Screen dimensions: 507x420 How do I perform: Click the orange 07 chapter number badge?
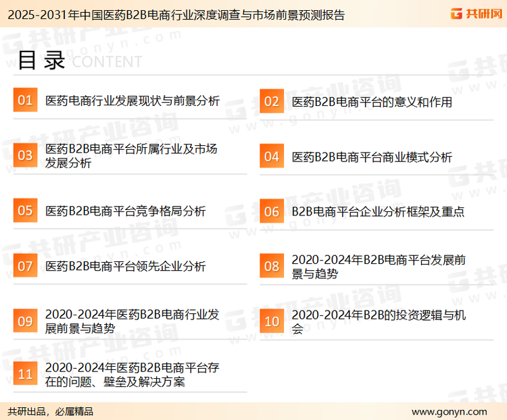click(x=25, y=265)
